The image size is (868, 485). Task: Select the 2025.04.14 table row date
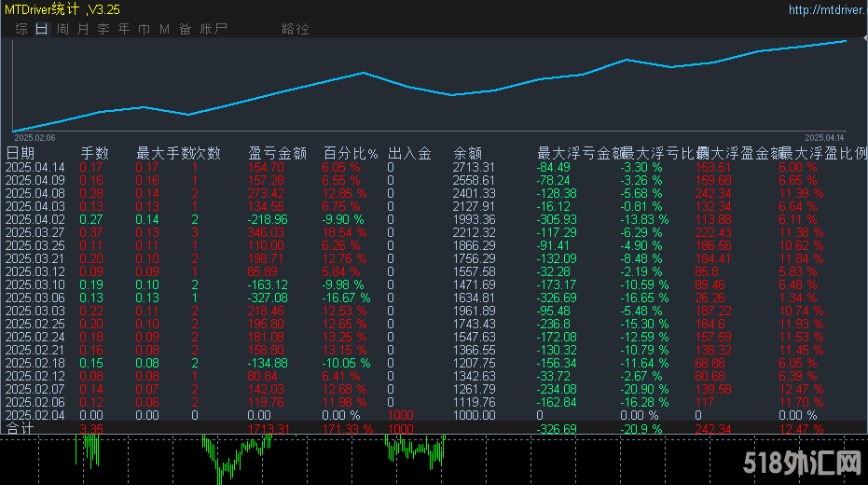point(34,167)
